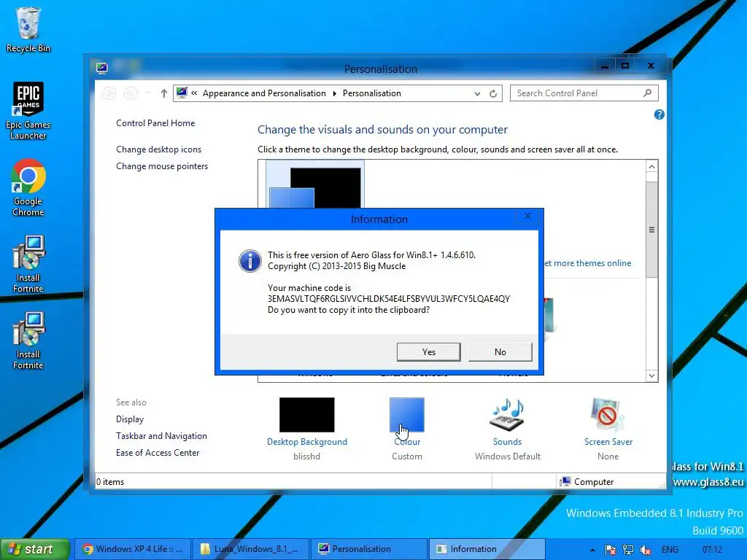Click the Forward navigation arrow
The image size is (747, 560).
click(x=131, y=93)
